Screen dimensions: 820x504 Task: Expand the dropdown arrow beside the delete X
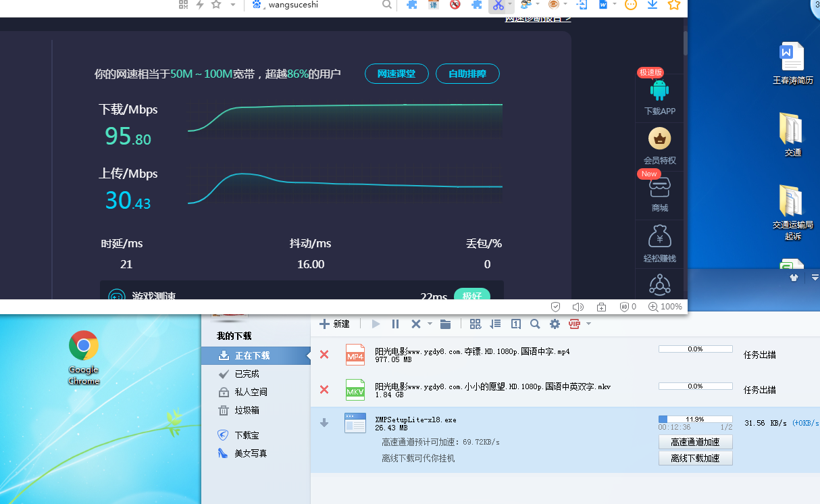430,324
